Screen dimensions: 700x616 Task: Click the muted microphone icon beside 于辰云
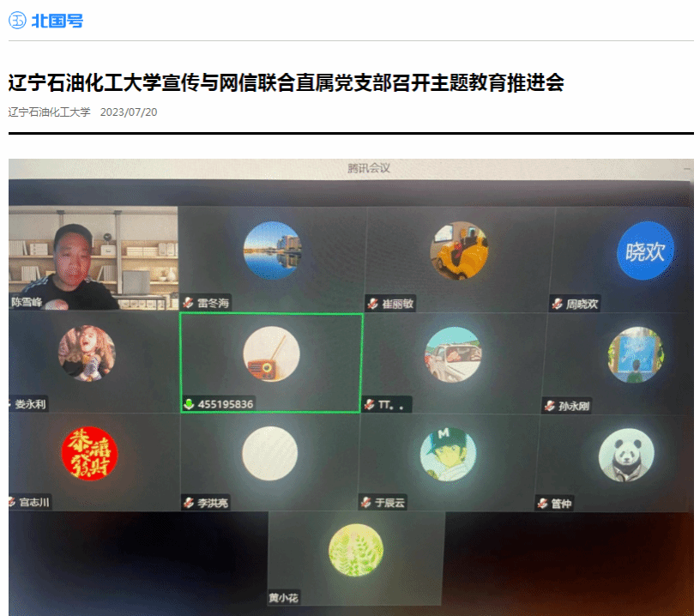[x=367, y=503]
